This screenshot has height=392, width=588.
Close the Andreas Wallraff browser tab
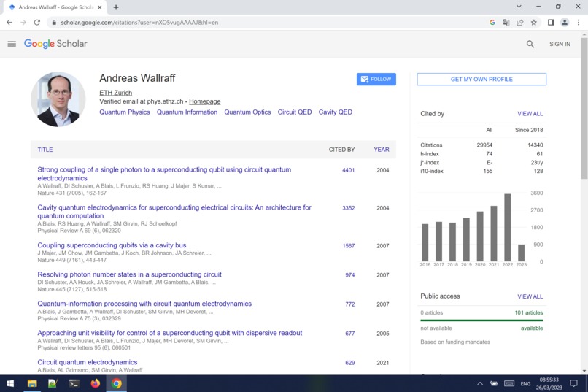point(99,7)
